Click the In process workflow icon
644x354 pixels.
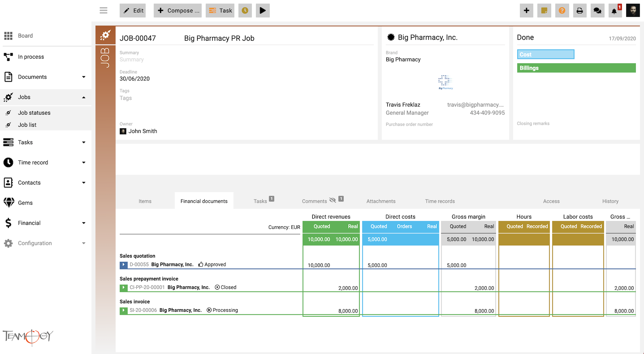coord(8,57)
